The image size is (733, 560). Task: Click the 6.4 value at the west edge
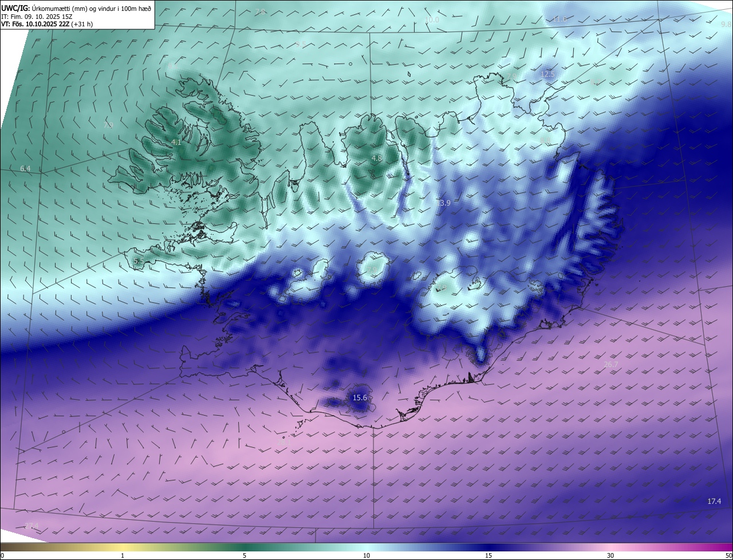pos(25,168)
